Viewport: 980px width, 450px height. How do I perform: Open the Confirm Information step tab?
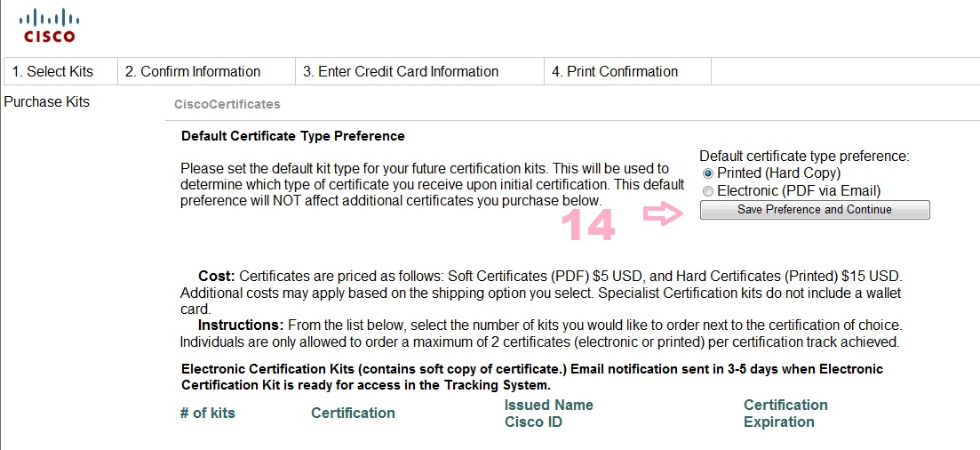(192, 72)
